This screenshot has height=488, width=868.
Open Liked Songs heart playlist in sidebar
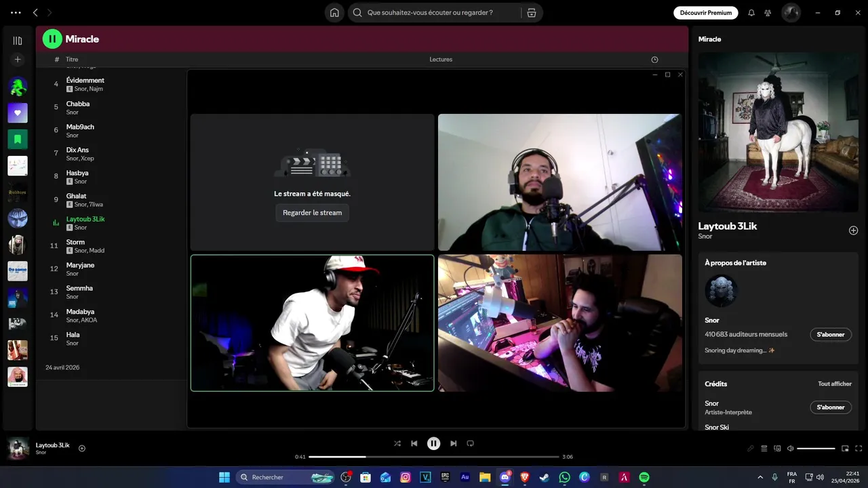pyautogui.click(x=18, y=113)
